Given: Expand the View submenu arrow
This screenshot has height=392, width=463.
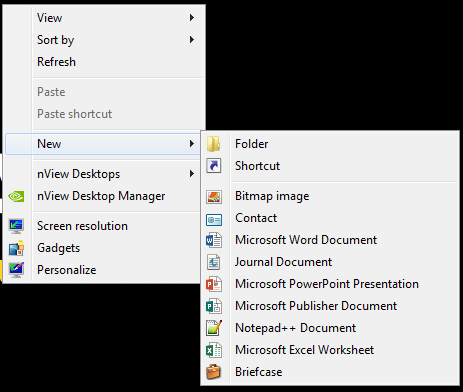Looking at the screenshot, I should 192,18.
